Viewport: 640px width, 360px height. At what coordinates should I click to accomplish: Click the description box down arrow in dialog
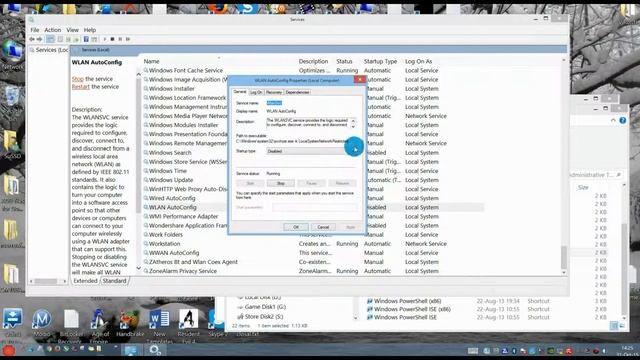353,126
